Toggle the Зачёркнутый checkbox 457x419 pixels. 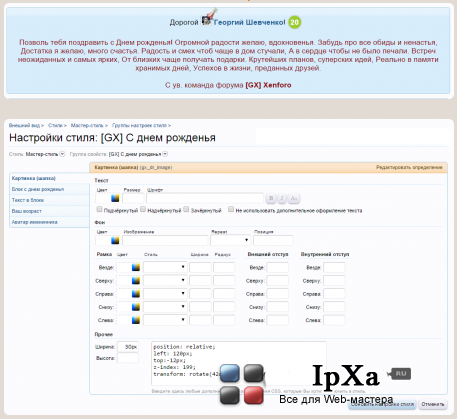coord(186,209)
